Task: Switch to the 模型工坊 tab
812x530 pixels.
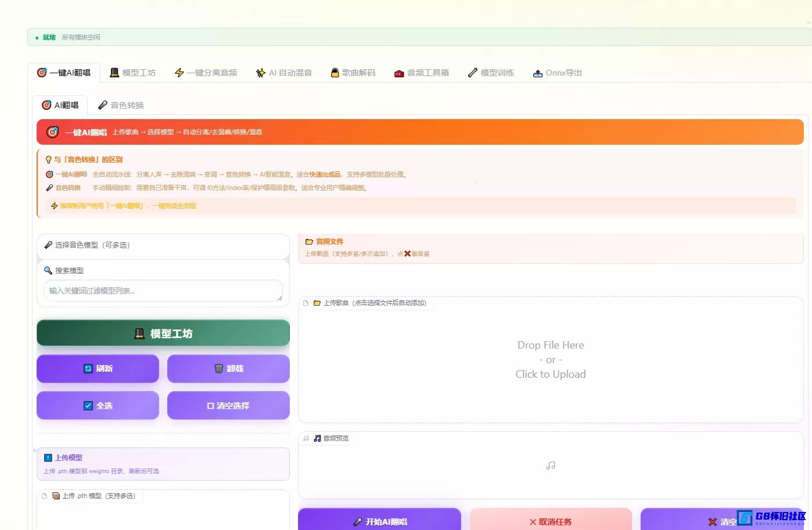Action: point(133,73)
